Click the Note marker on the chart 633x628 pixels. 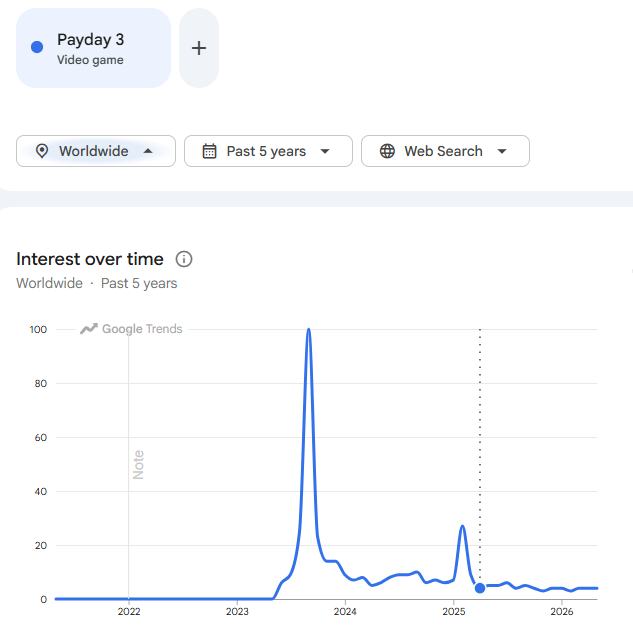[138, 465]
